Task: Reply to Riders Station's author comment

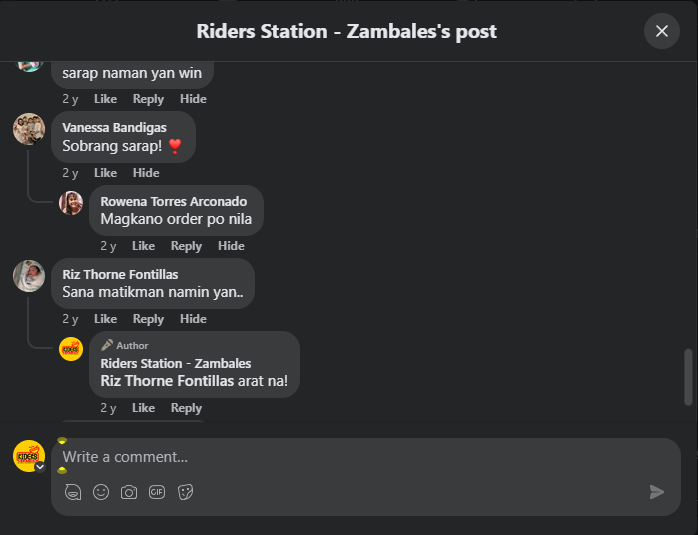Action: pyautogui.click(x=186, y=408)
